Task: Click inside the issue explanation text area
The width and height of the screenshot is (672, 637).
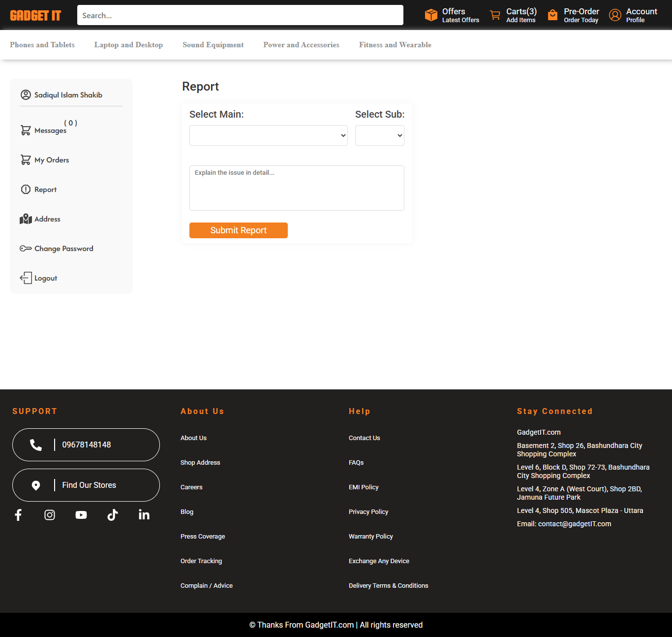Action: [x=296, y=188]
